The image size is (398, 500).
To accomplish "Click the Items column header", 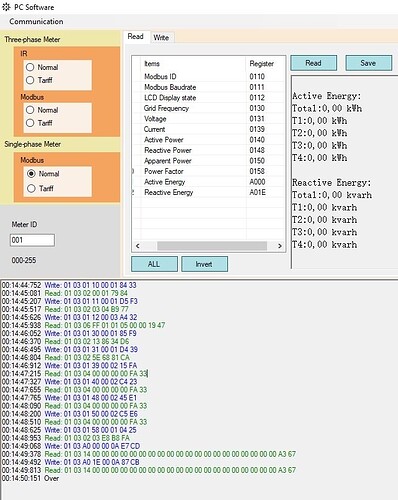I will [193, 63].
